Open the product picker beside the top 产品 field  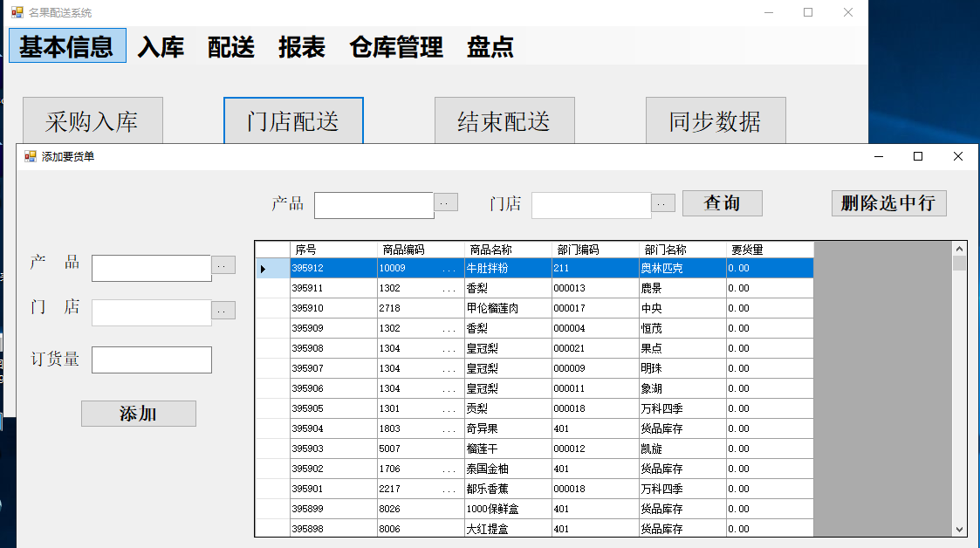(x=444, y=203)
